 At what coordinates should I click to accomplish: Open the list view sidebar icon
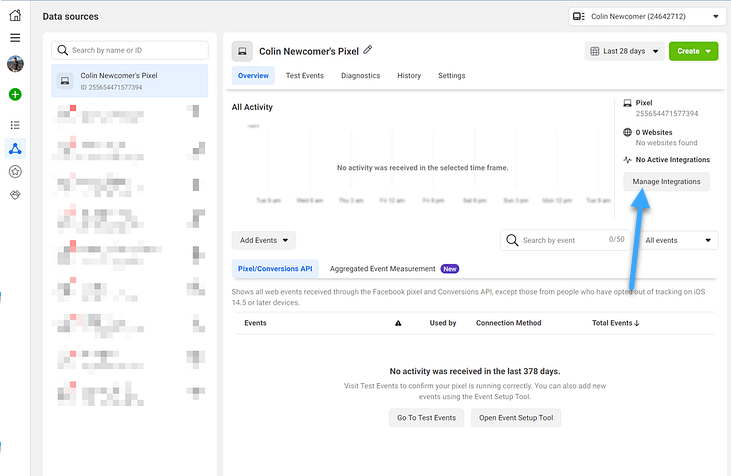coord(15,125)
